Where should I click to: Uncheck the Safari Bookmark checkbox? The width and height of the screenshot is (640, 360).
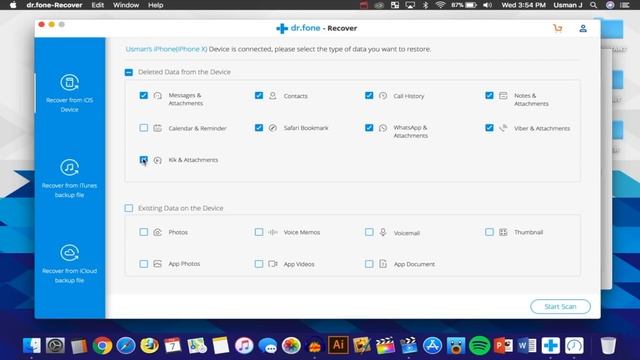tap(259, 128)
